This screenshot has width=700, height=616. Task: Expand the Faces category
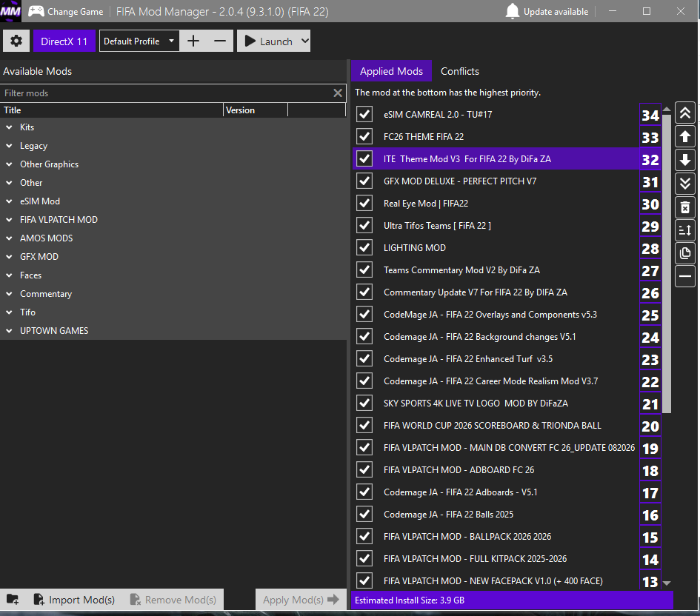pyautogui.click(x=9, y=275)
